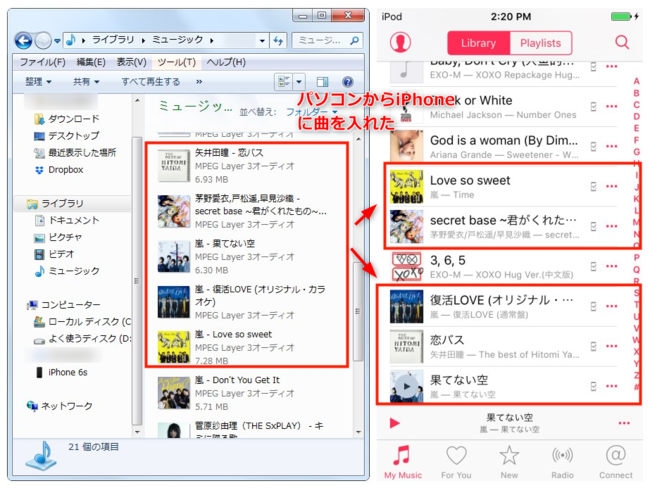650x488 pixels.
Task: Open the ツール(T) menu
Action: point(177,62)
